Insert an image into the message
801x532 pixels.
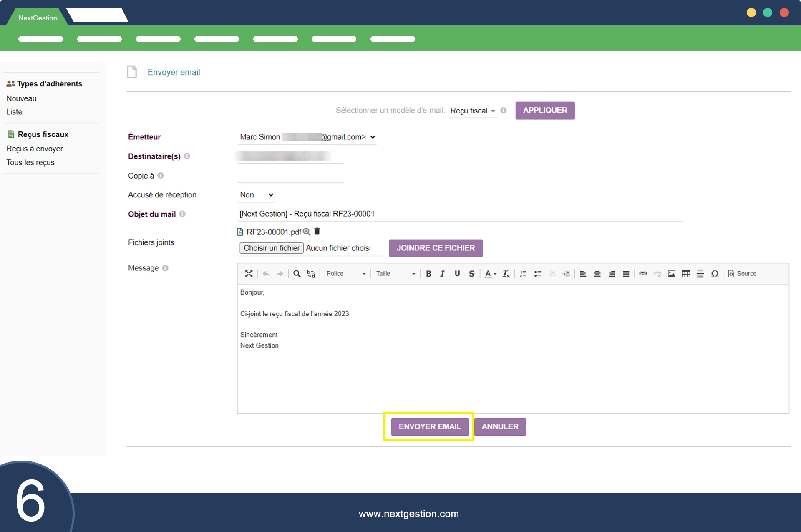(671, 274)
